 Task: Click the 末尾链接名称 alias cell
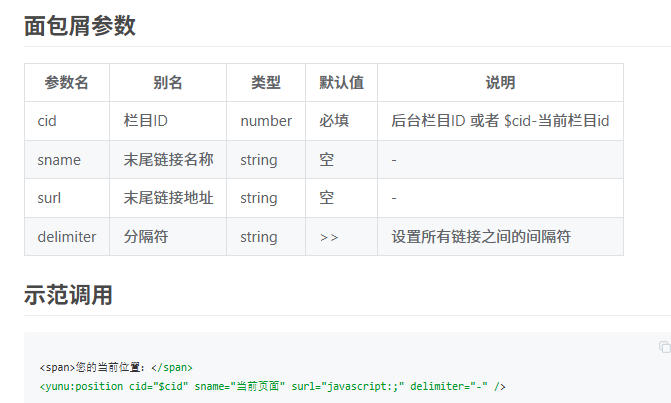click(168, 160)
